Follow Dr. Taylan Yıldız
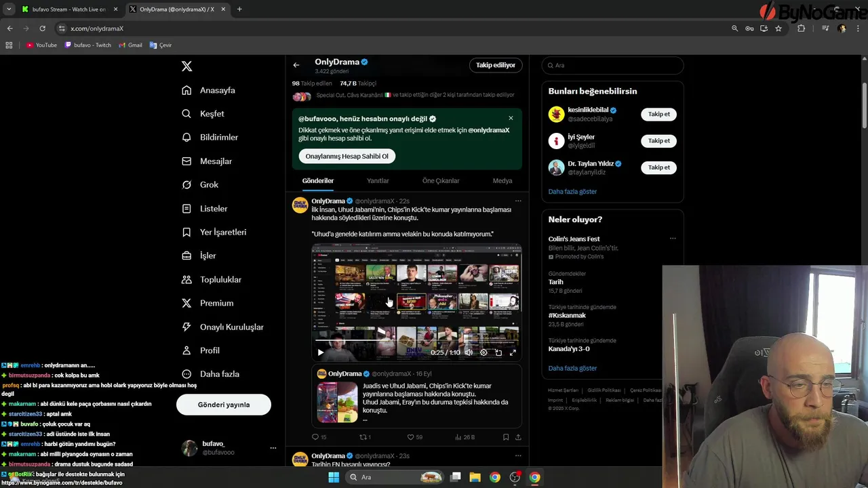 [x=658, y=167]
